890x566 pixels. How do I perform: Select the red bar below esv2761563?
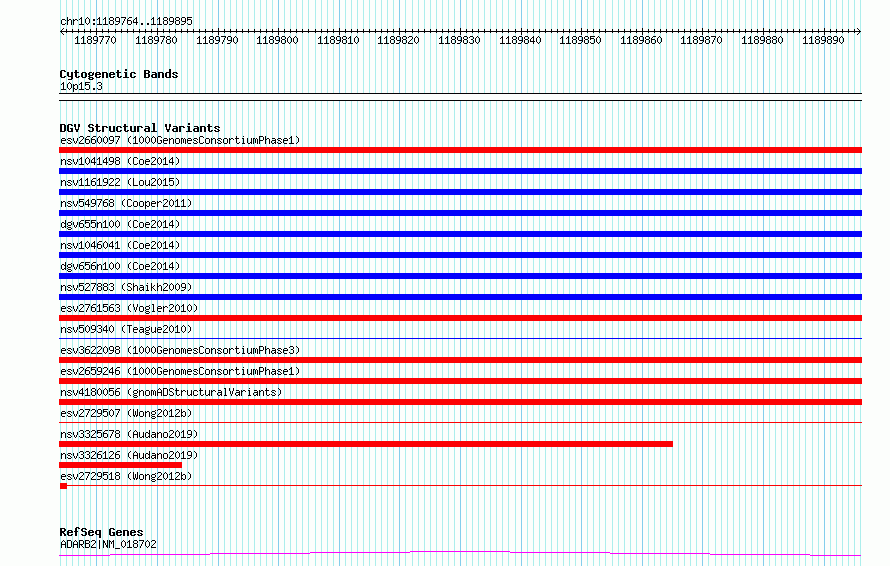tap(460, 318)
